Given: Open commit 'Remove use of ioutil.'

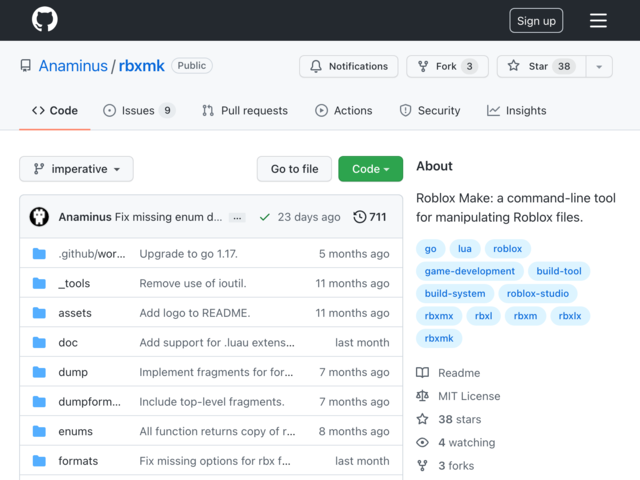Looking at the screenshot, I should point(193,283).
